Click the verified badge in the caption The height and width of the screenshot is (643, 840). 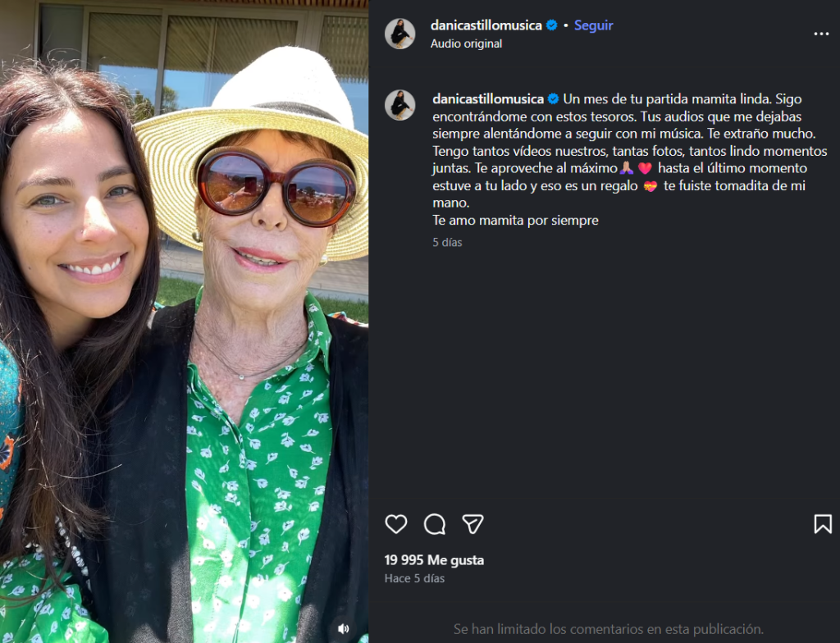coord(554,99)
